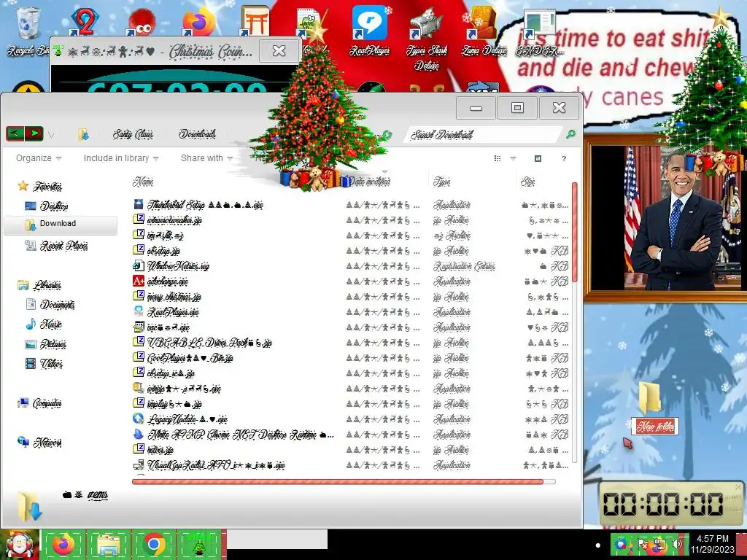747x560 pixels.
Task: Click Firefox in the taskbar
Action: [63, 544]
